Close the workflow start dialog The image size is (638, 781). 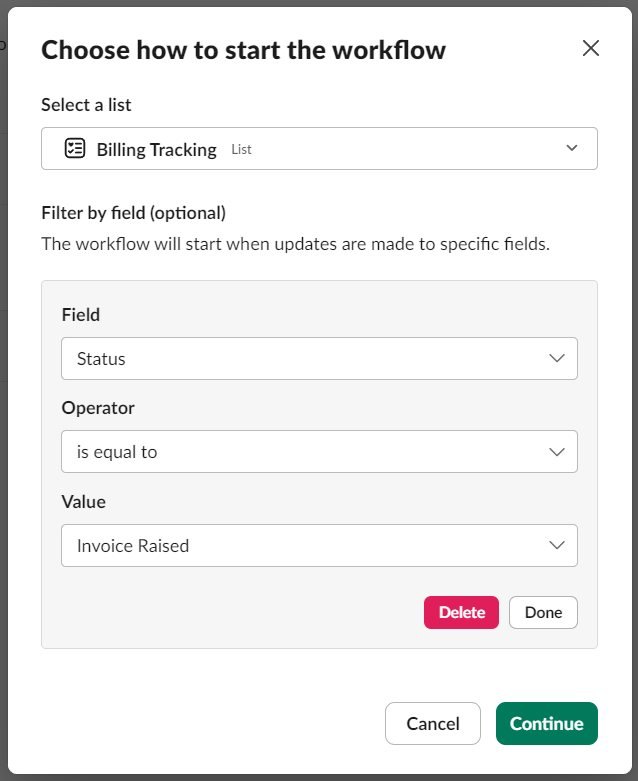[591, 48]
